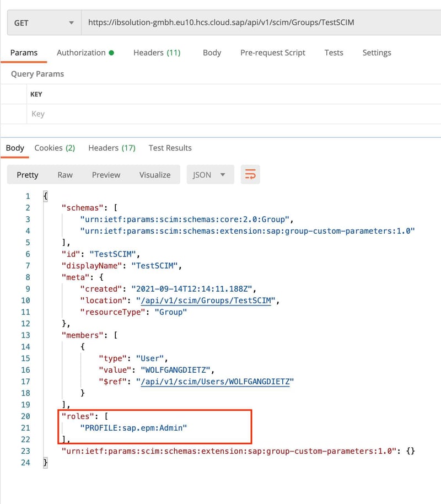Switch to Preview response view

click(x=106, y=175)
